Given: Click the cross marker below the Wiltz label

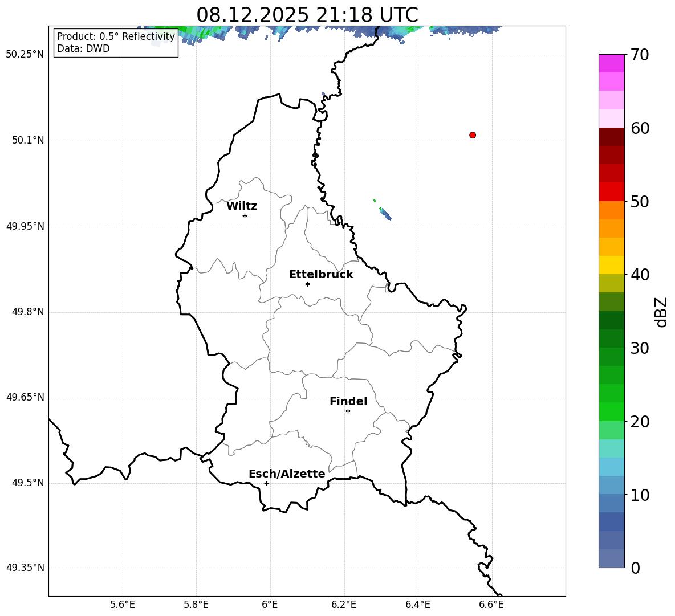Looking at the screenshot, I should pyautogui.click(x=245, y=215).
